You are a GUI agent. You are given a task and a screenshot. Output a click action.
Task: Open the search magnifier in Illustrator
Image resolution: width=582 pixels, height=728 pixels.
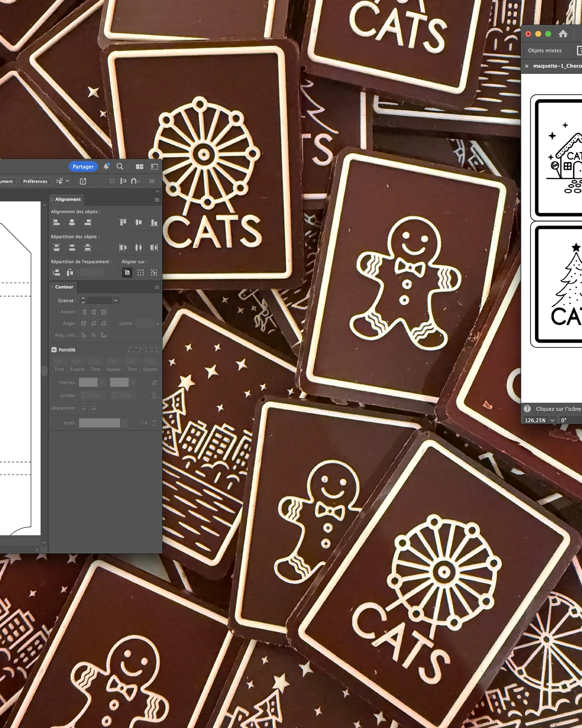[x=120, y=167]
